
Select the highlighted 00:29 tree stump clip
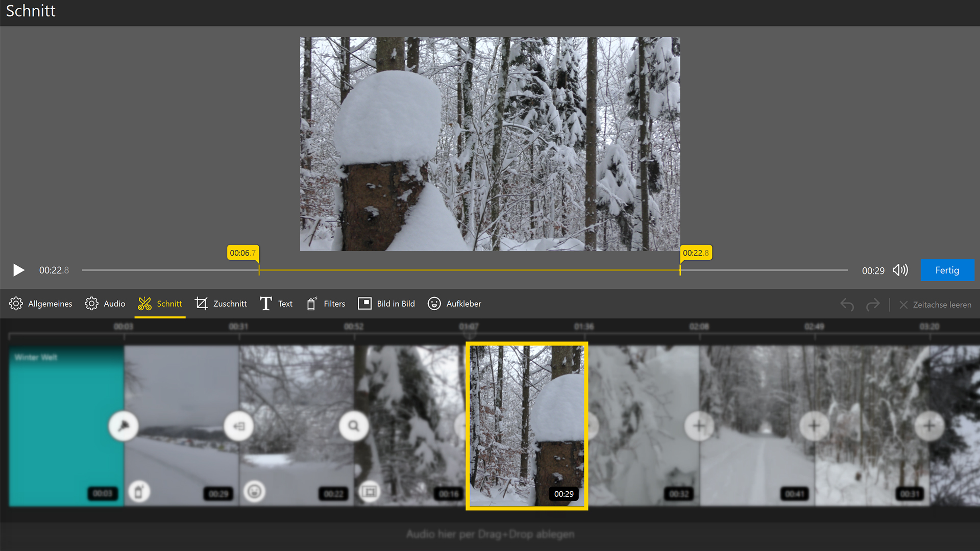tap(527, 426)
